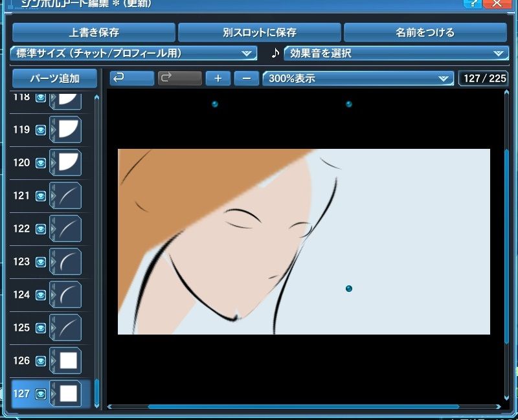Hide part 127 with its eye toggle
The image size is (518, 420).
click(x=39, y=393)
